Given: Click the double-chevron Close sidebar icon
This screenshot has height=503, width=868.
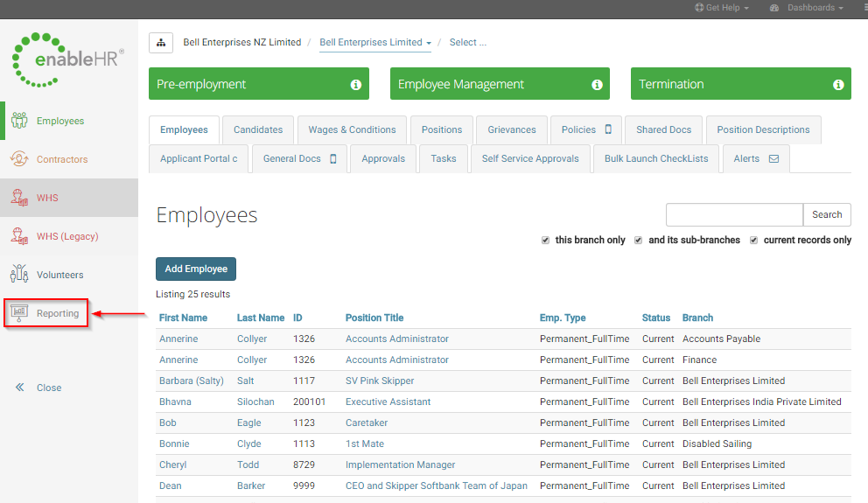Looking at the screenshot, I should coord(20,388).
